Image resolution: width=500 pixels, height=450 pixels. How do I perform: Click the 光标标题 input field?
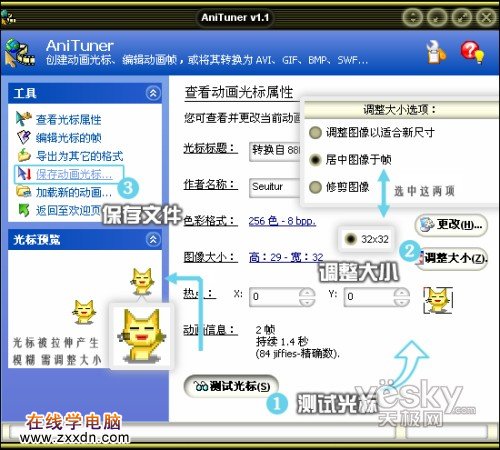pos(275,151)
